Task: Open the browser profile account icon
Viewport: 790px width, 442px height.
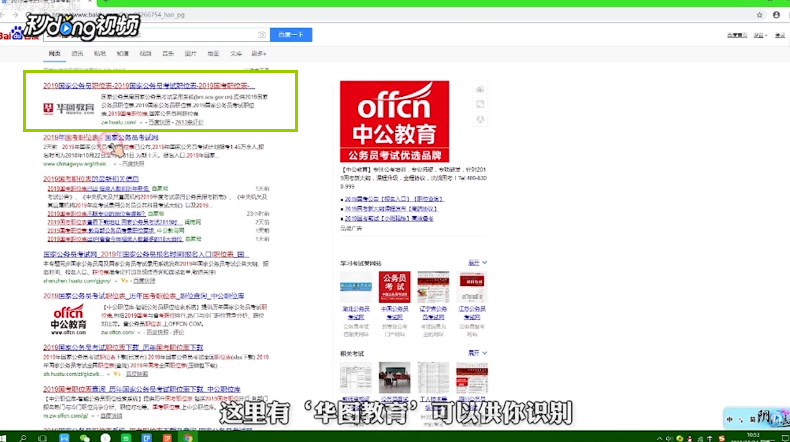Action: [x=776, y=15]
